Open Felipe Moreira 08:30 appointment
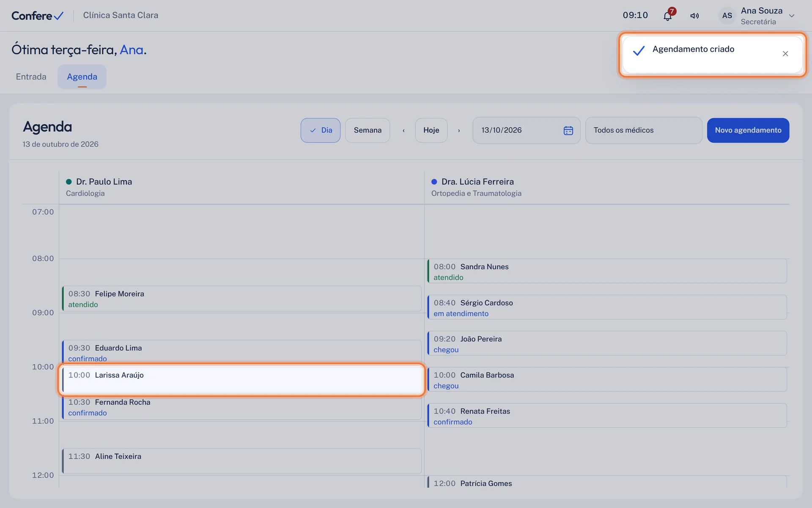Screen dimensions: 812x508 tap(242, 299)
